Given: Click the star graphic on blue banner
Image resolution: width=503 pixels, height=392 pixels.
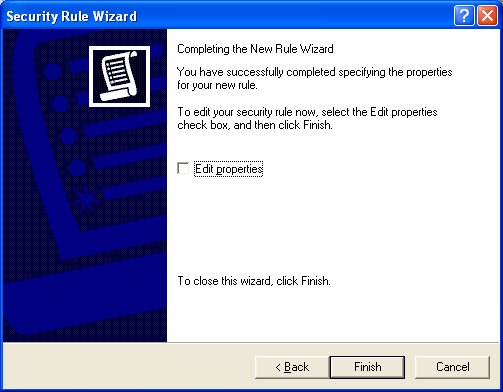Looking at the screenshot, I should [86, 199].
